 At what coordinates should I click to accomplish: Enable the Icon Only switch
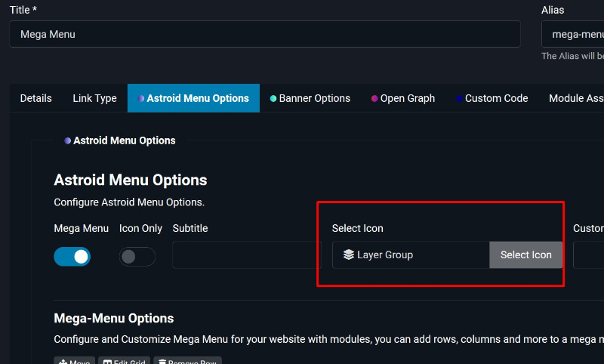click(137, 257)
